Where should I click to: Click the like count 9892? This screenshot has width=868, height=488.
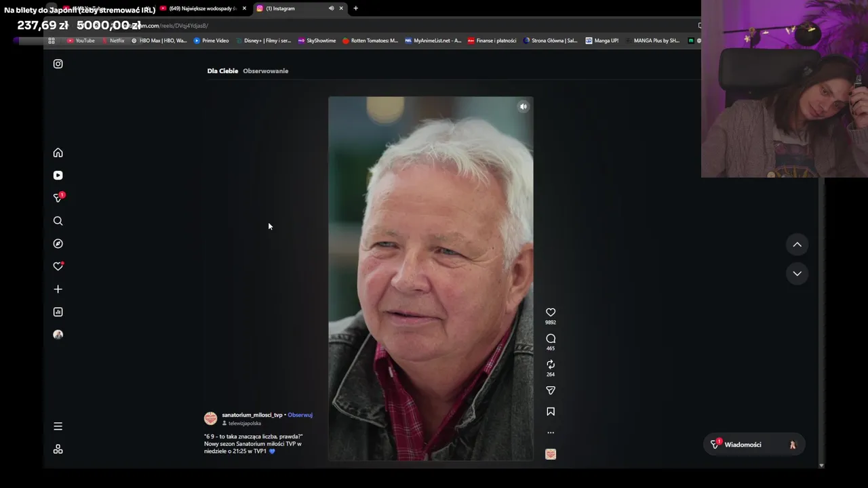pos(551,323)
